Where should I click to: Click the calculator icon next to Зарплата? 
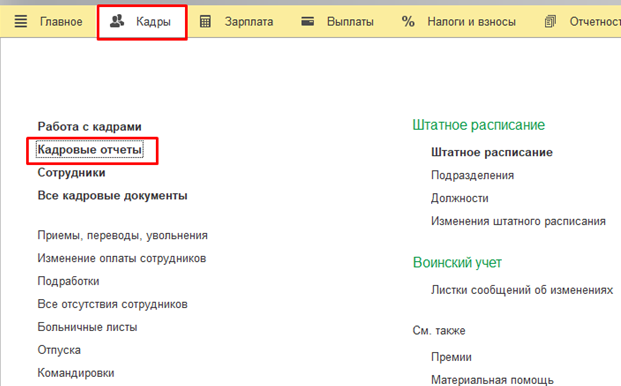tap(205, 21)
